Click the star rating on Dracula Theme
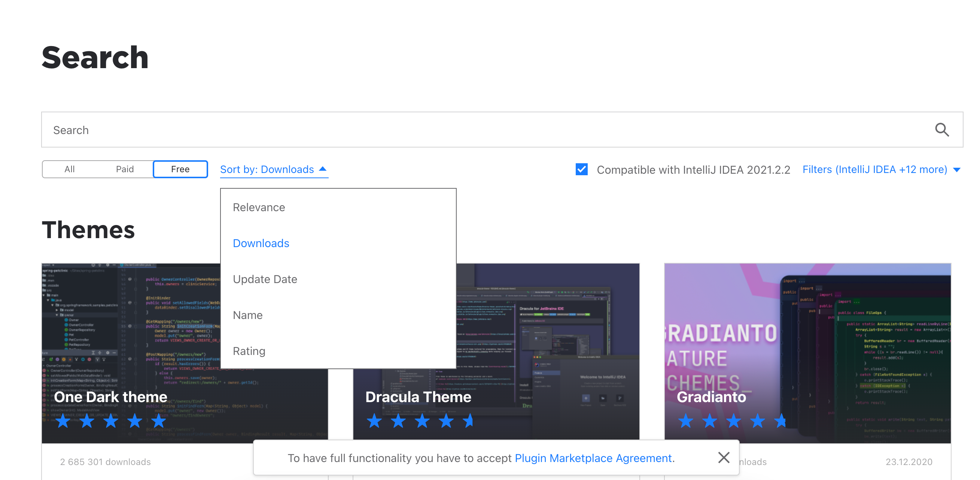The image size is (980, 480). pos(421,421)
